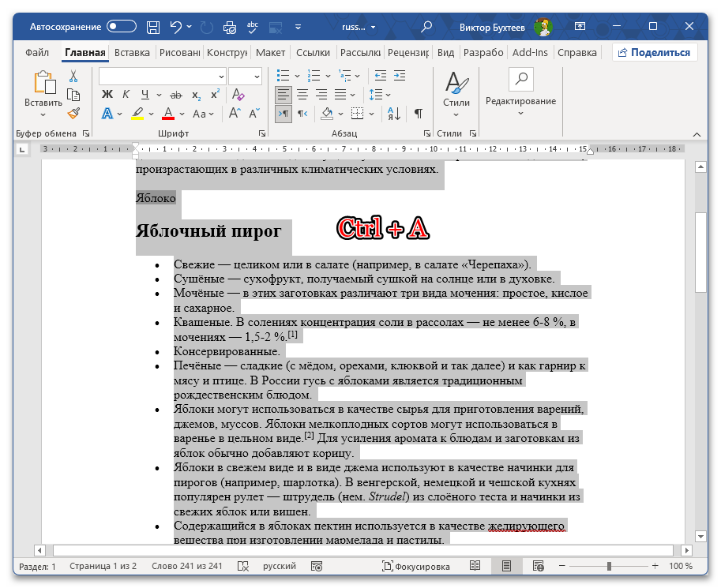
Task: Toggle Strikethrough formatting
Action: coord(176,96)
